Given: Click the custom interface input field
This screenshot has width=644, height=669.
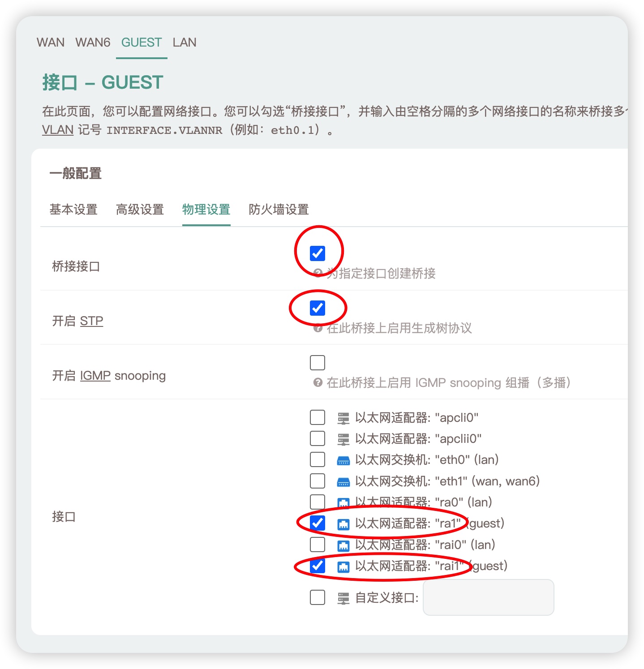Looking at the screenshot, I should [x=488, y=597].
